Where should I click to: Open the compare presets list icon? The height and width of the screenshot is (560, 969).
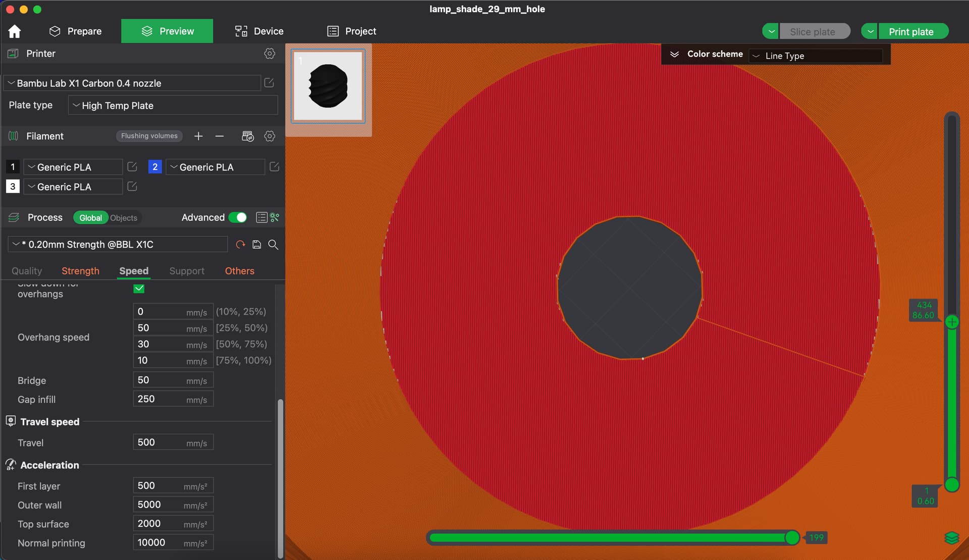261,217
